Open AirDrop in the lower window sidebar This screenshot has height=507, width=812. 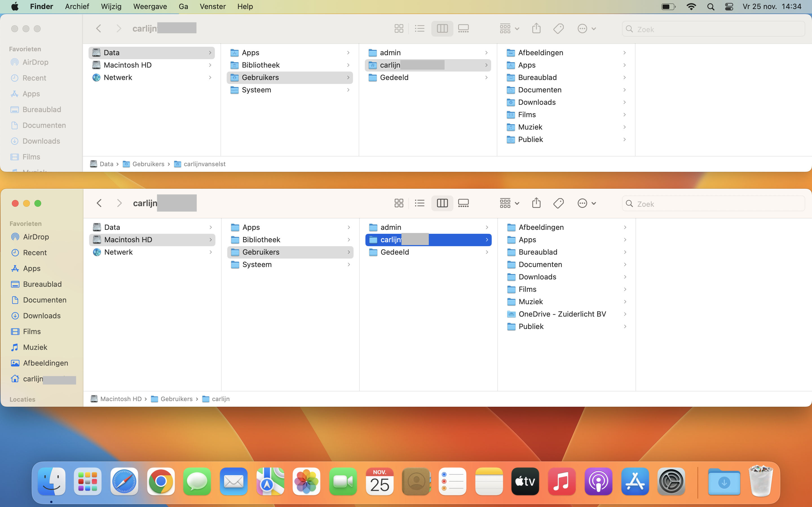coord(36,237)
